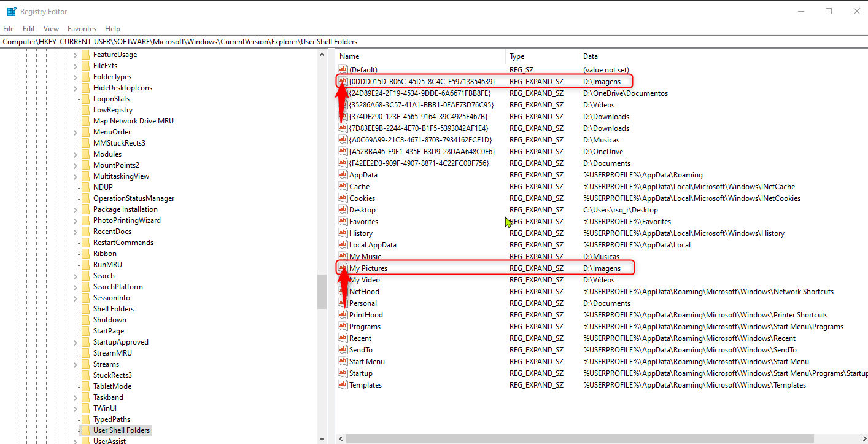The image size is (868, 444).
Task: Select the TypedPaths key
Action: (x=112, y=419)
